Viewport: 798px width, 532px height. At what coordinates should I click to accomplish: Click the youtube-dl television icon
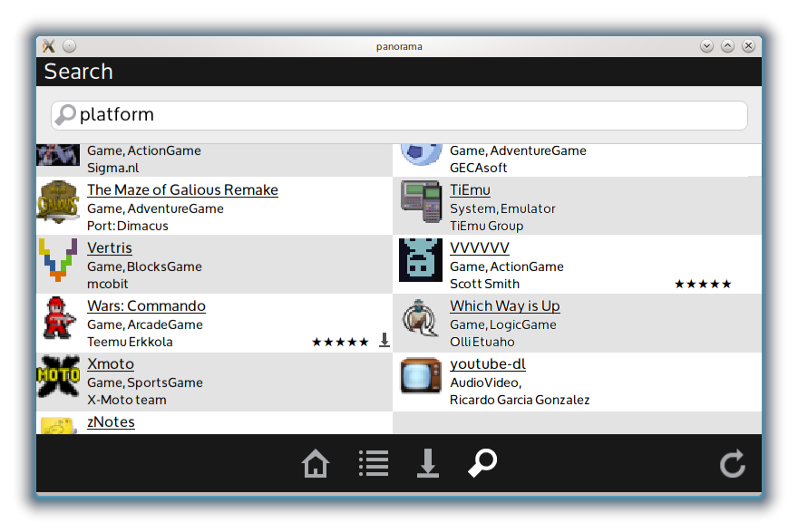[x=421, y=376]
